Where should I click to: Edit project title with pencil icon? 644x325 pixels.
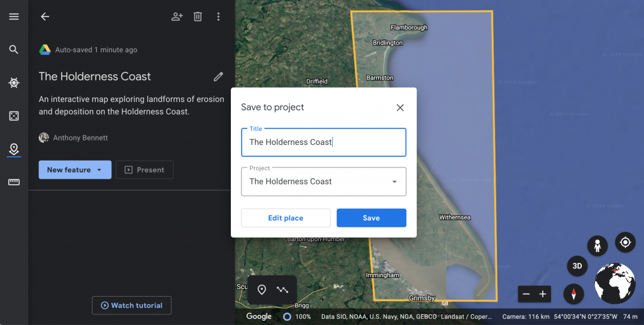[x=218, y=76]
